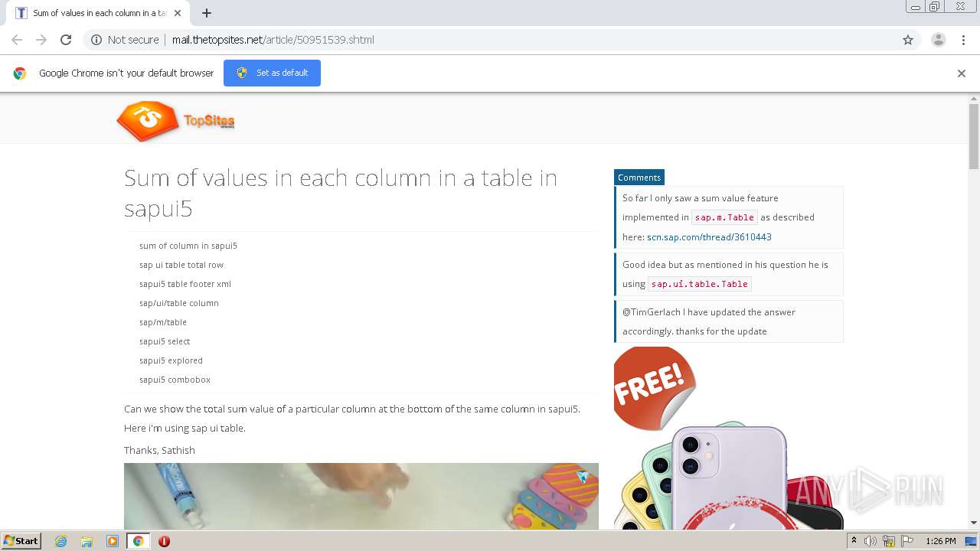Click the Comments header label

pyautogui.click(x=639, y=178)
